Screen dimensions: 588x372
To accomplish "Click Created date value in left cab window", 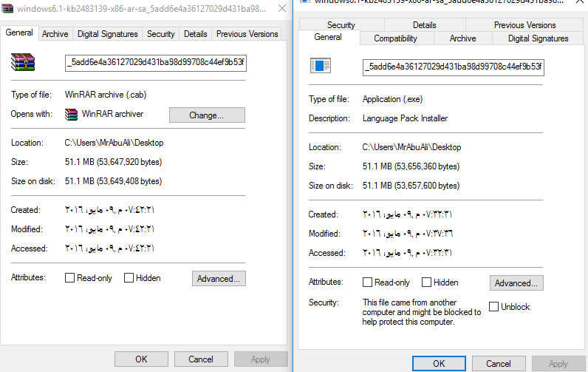I will [109, 210].
